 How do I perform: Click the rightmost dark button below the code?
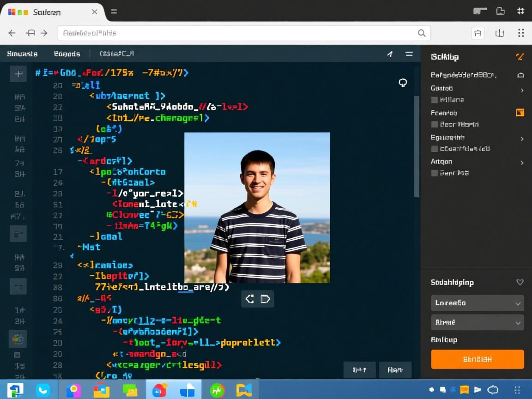[395, 370]
